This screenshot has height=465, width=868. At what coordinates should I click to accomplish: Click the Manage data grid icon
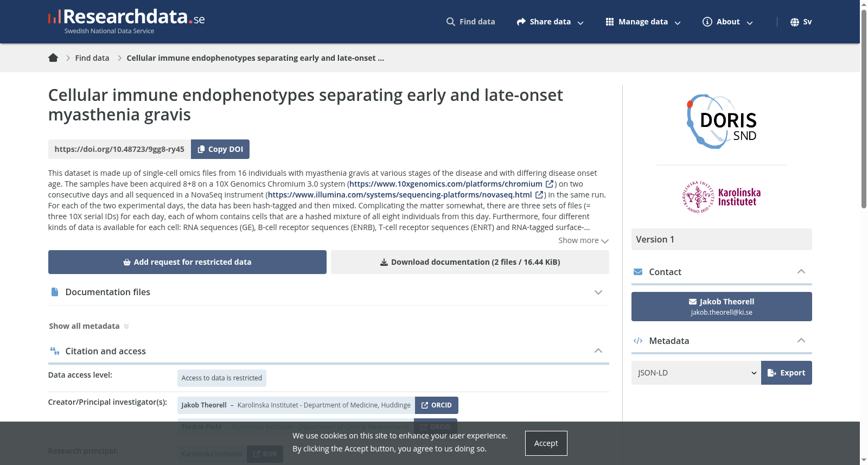pos(610,22)
